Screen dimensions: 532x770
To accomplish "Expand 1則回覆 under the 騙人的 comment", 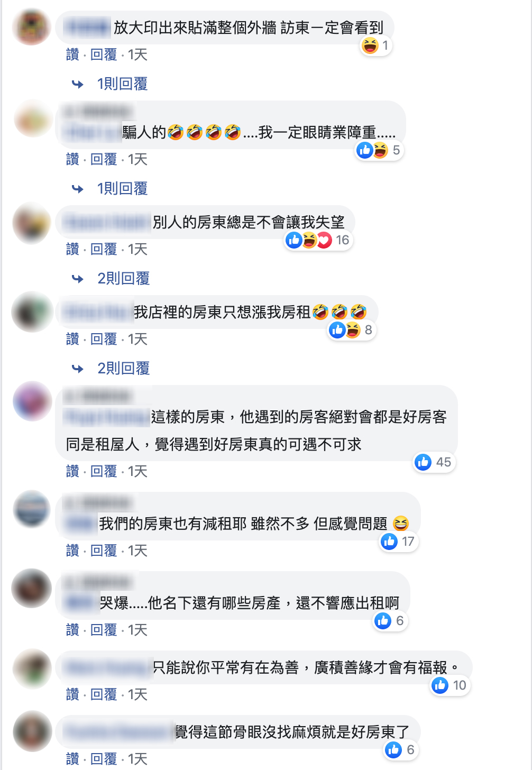I will pyautogui.click(x=122, y=189).
